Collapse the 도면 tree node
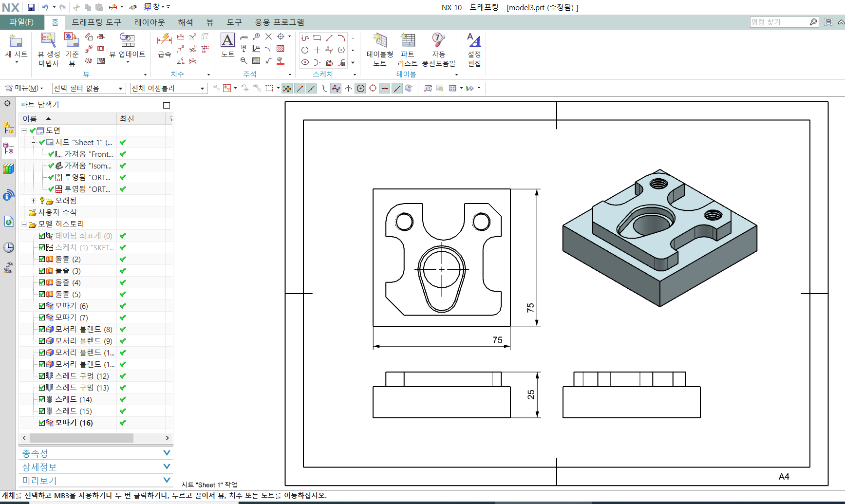Image resolution: width=845 pixels, height=504 pixels. 24,131
